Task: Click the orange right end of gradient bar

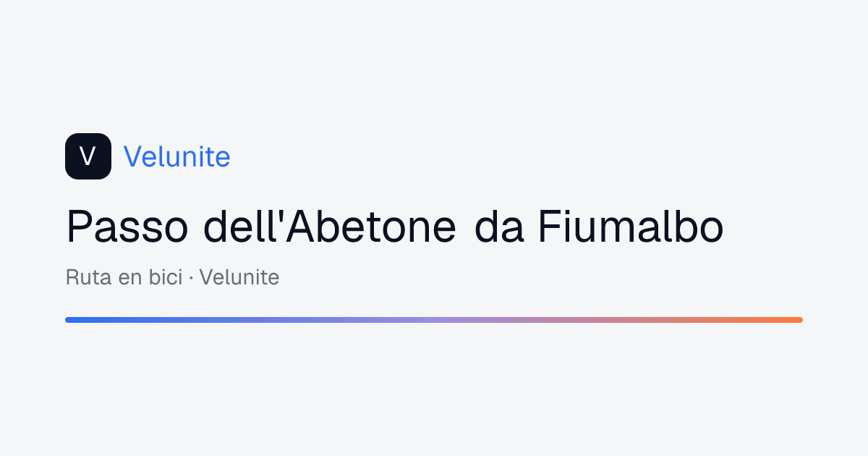Action: [796, 319]
